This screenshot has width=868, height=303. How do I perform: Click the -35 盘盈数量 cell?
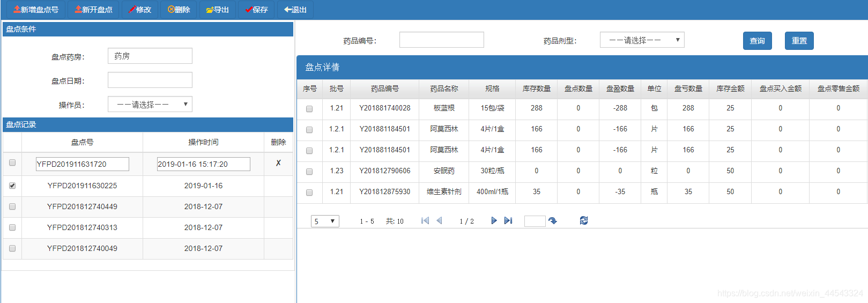[x=620, y=192]
